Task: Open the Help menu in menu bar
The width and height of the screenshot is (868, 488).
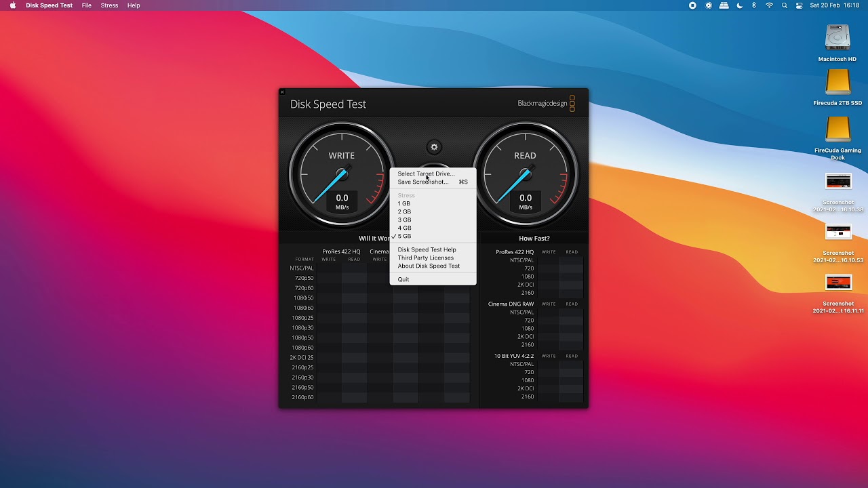Action: (134, 5)
